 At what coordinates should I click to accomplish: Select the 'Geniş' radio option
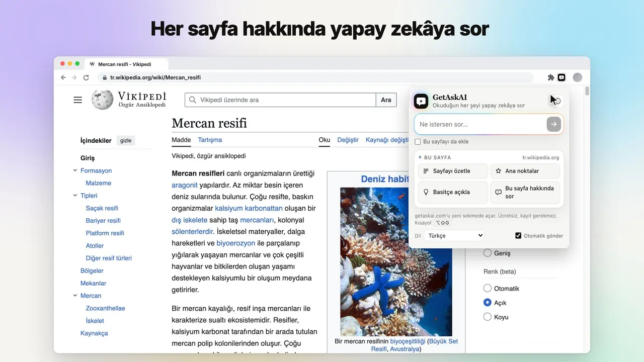(487, 253)
